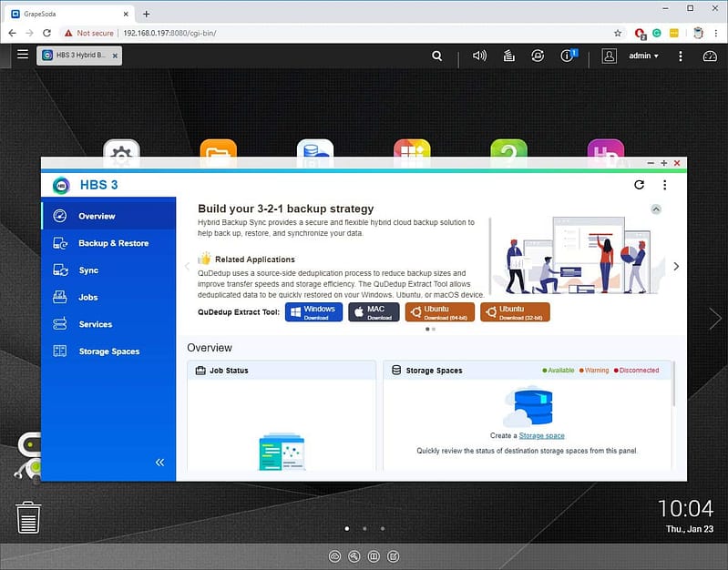This screenshot has height=570, width=728.
Task: Open event notifications info icon
Action: (569, 56)
